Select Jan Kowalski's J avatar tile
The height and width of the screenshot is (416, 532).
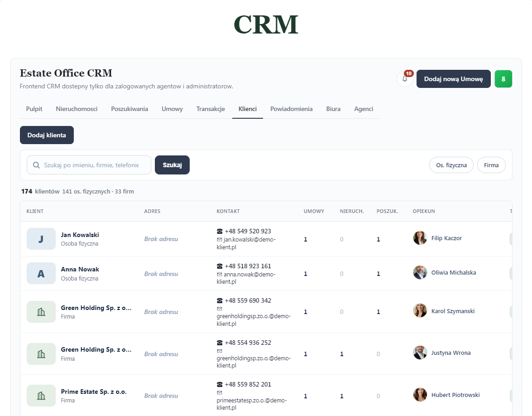click(x=41, y=239)
